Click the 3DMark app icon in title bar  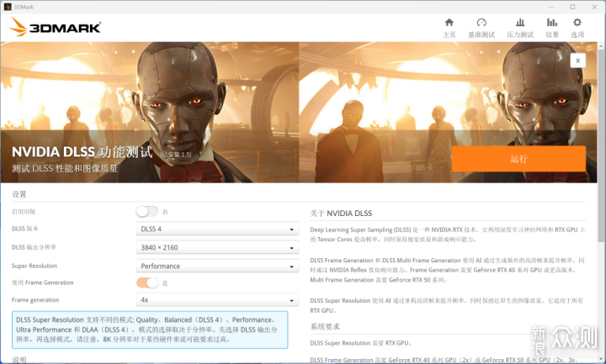(x=8, y=7)
